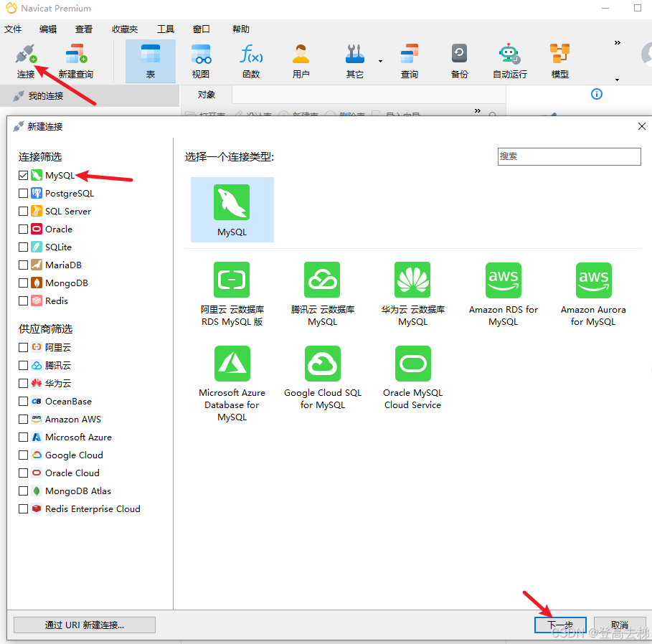
Task: Check the SQL Server filter checkbox
Action: click(23, 212)
